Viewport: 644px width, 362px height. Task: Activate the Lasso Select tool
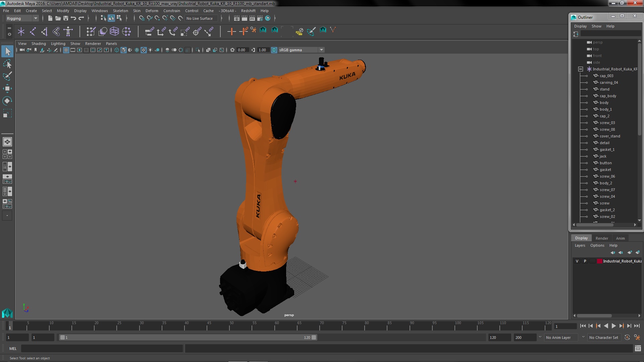7,64
